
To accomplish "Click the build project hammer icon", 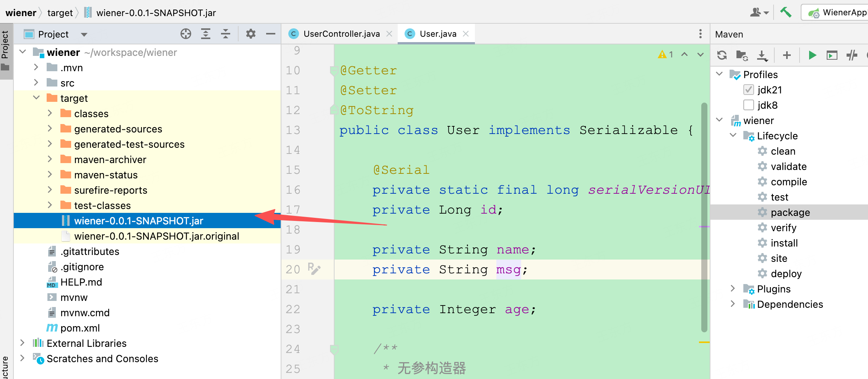I will (786, 12).
